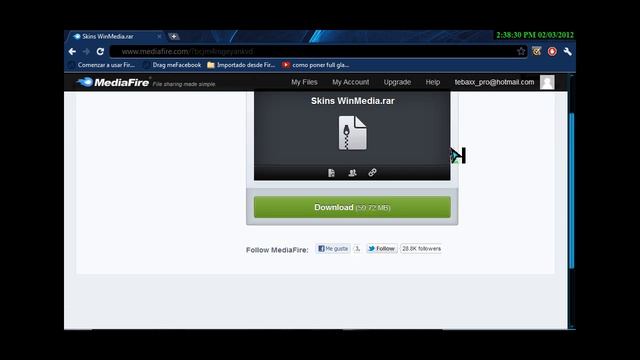
Task: Open the 'Importado desde Fir...' bookmarks folder
Action: [241, 65]
